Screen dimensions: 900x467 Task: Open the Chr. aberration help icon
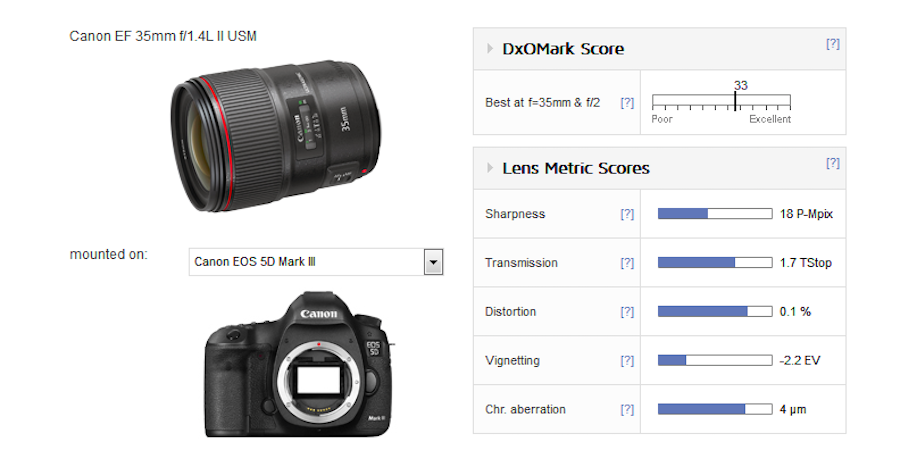coord(627,410)
